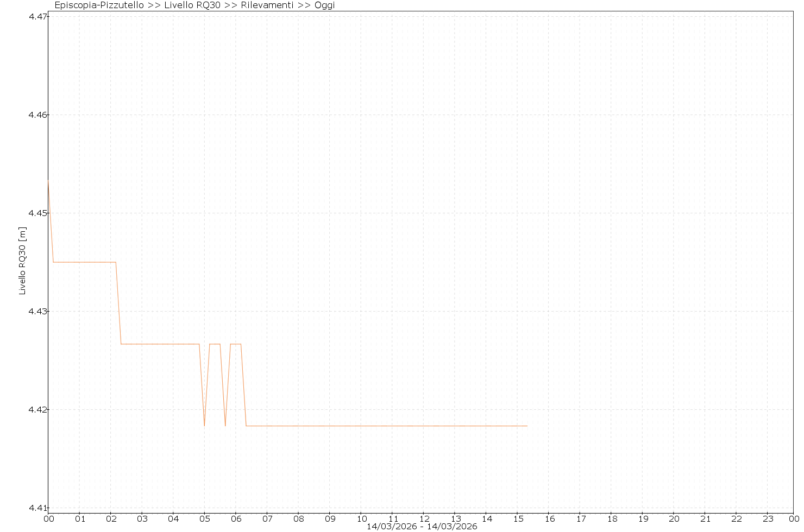
Task: Select the 4.45 y-axis tick label
Action: coord(37,213)
